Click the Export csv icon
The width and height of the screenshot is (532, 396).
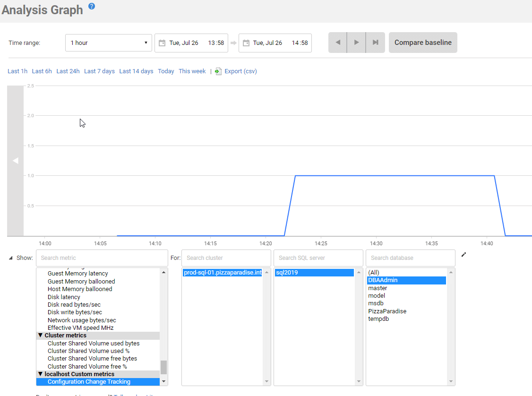(218, 71)
